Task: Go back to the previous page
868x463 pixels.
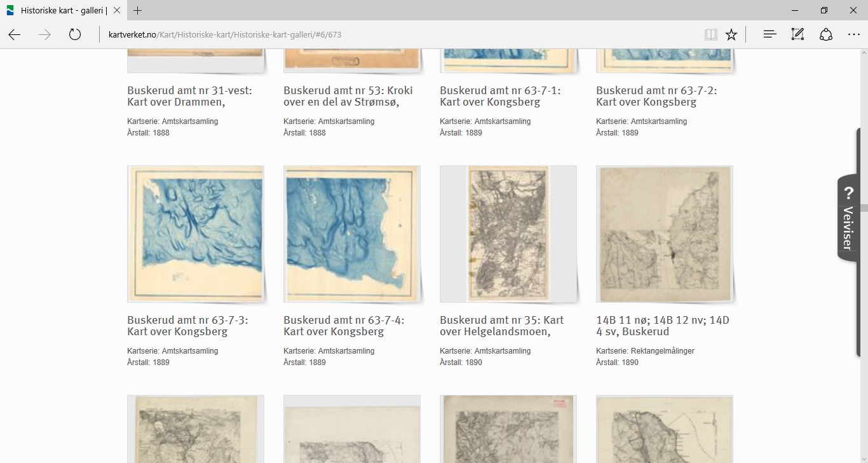Action: (x=15, y=34)
